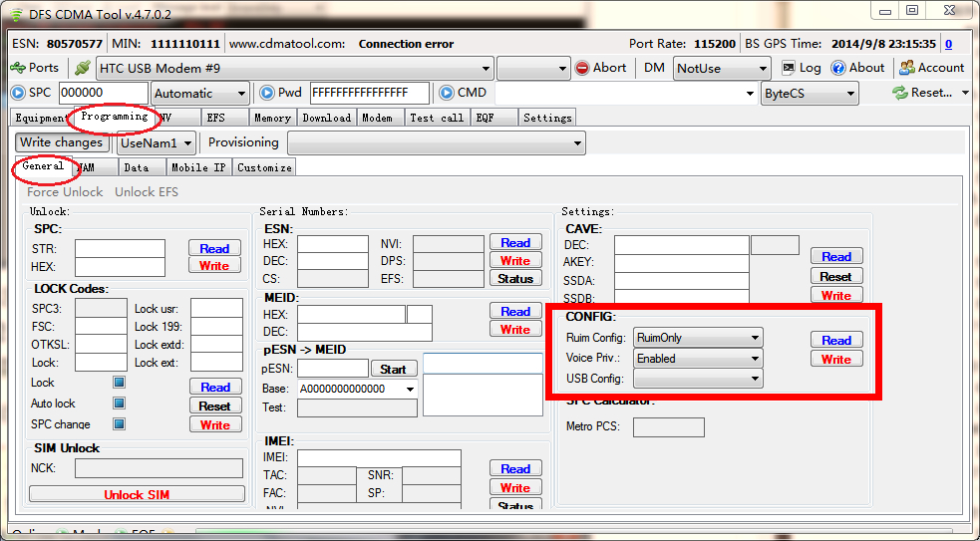Click the Write changes button
This screenshot has height=541, width=980.
pos(61,142)
